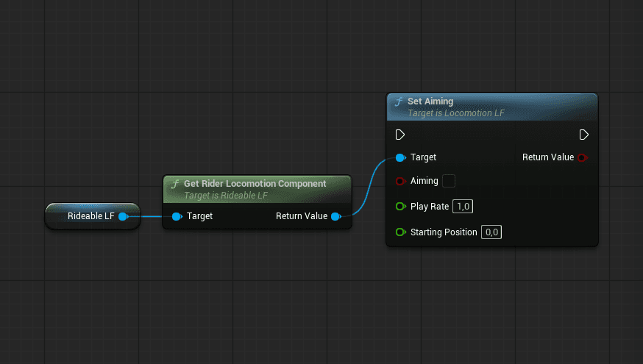Select the Set Aiming node title bar

[x=492, y=107]
